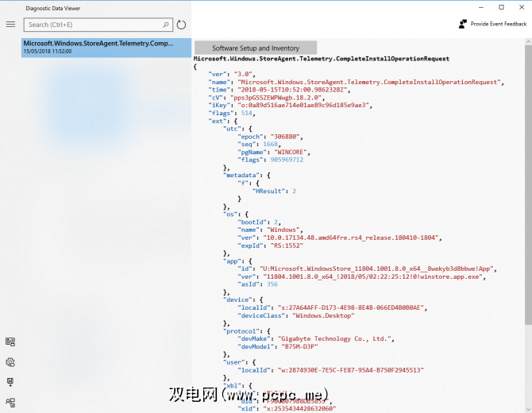Click the "devModel" value B75M-D3P

[299, 346]
